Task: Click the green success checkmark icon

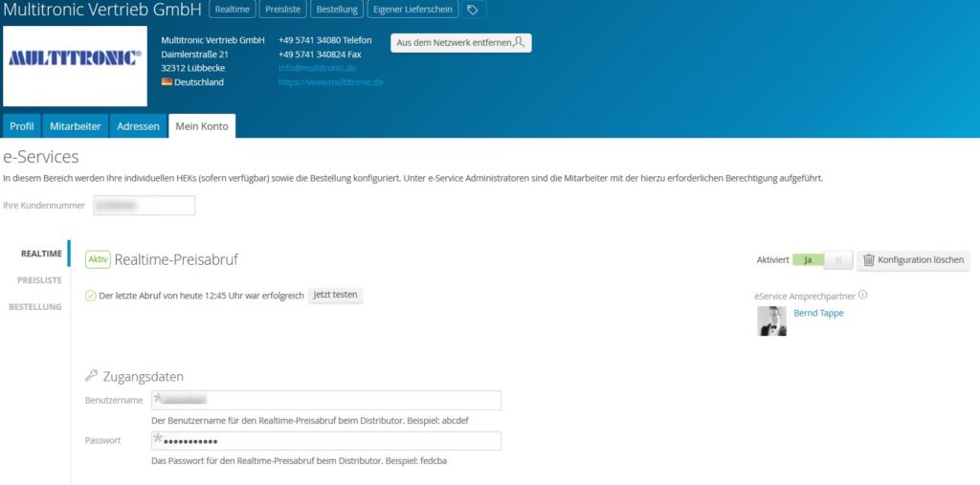Action: [91, 296]
